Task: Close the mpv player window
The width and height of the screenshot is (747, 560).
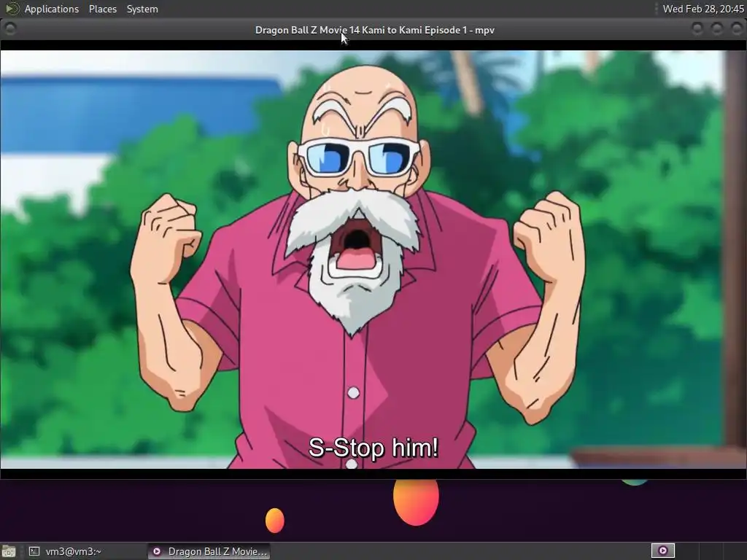Action: pos(737,29)
